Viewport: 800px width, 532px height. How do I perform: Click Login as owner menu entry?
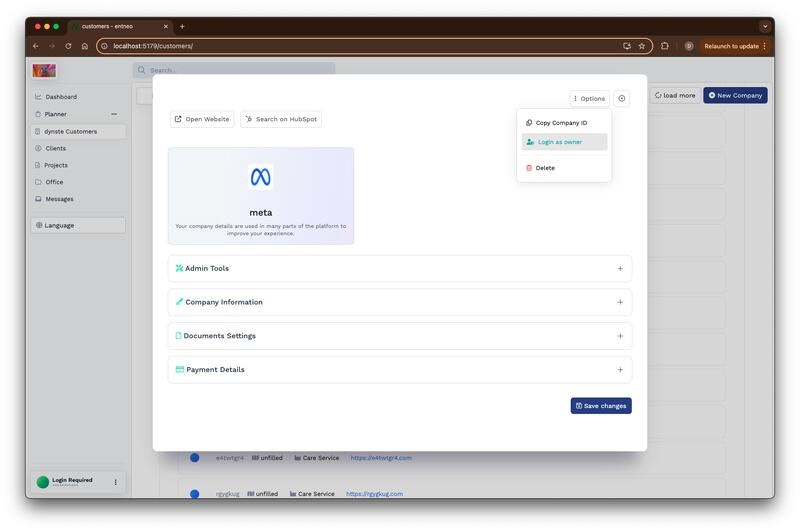pos(564,142)
